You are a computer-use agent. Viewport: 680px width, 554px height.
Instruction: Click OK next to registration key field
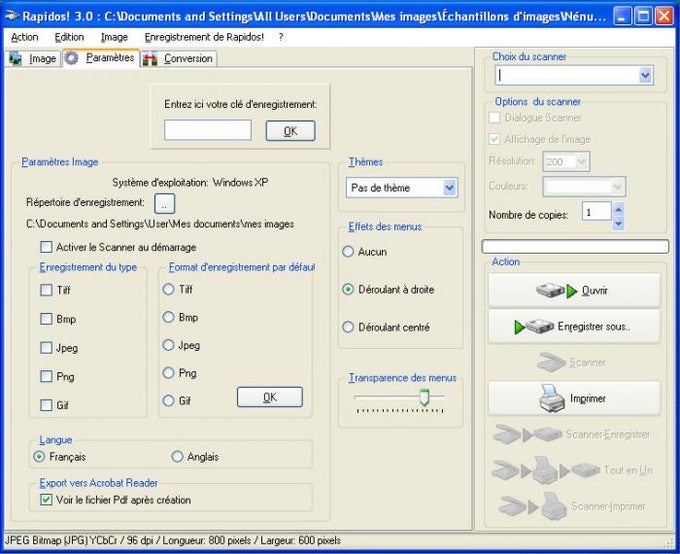pos(290,131)
